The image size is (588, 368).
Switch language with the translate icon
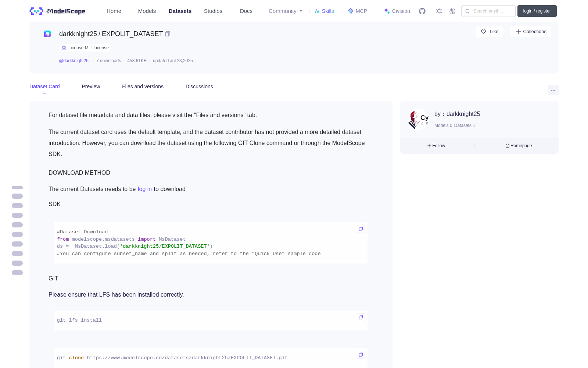point(453,11)
